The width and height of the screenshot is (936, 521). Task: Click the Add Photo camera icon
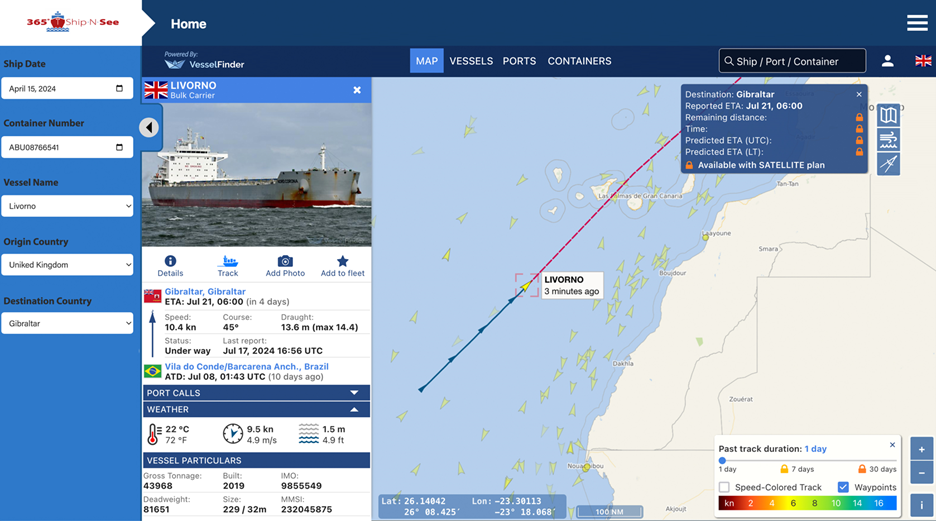click(285, 261)
